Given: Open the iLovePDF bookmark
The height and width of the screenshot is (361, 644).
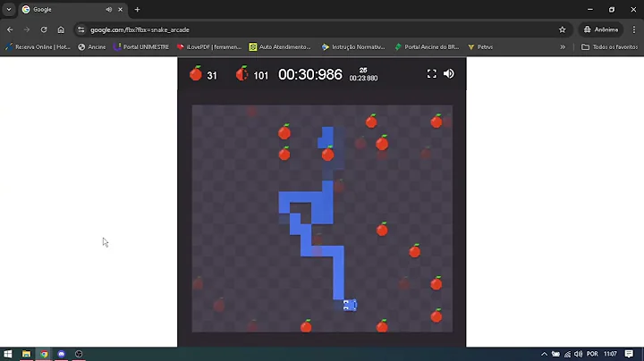Looking at the screenshot, I should [x=209, y=46].
